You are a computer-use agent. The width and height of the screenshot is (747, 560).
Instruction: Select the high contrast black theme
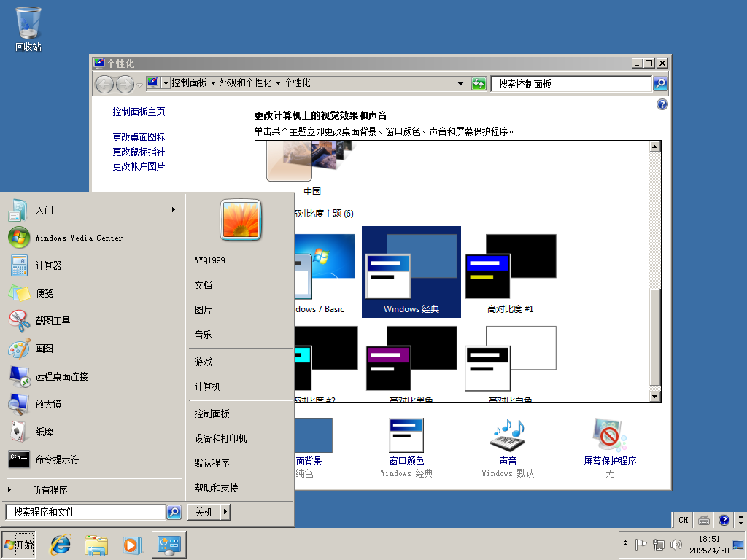pos(411,365)
